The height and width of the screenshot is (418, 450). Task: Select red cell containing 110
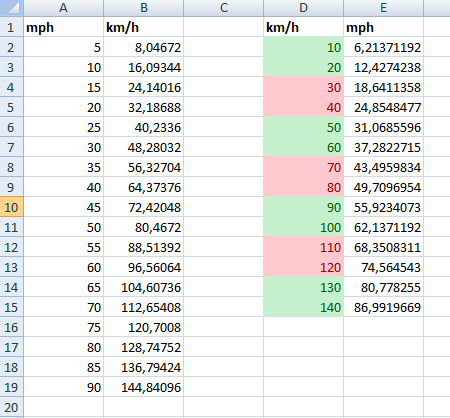point(304,247)
